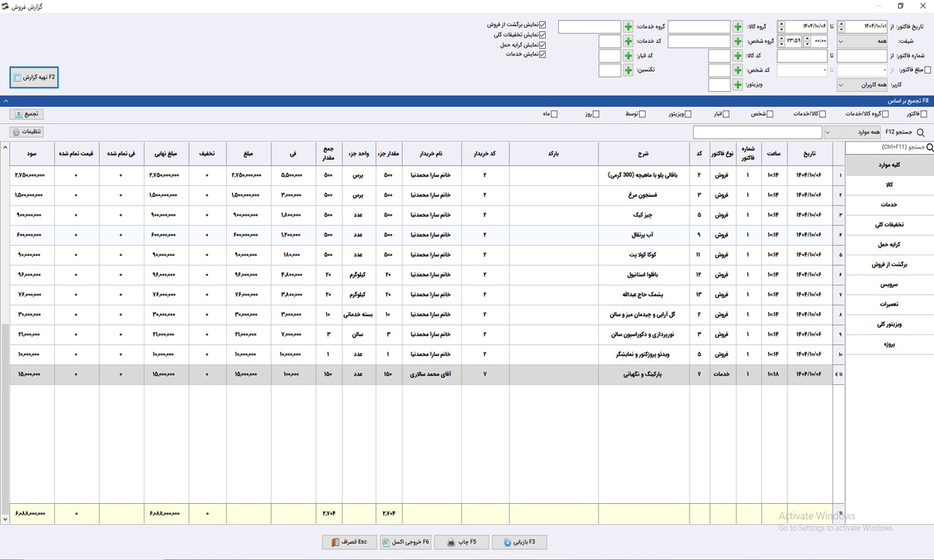Open the کاربر dropdown showing همه کاربران
Viewport: 934px width, 560px height.
862,85
